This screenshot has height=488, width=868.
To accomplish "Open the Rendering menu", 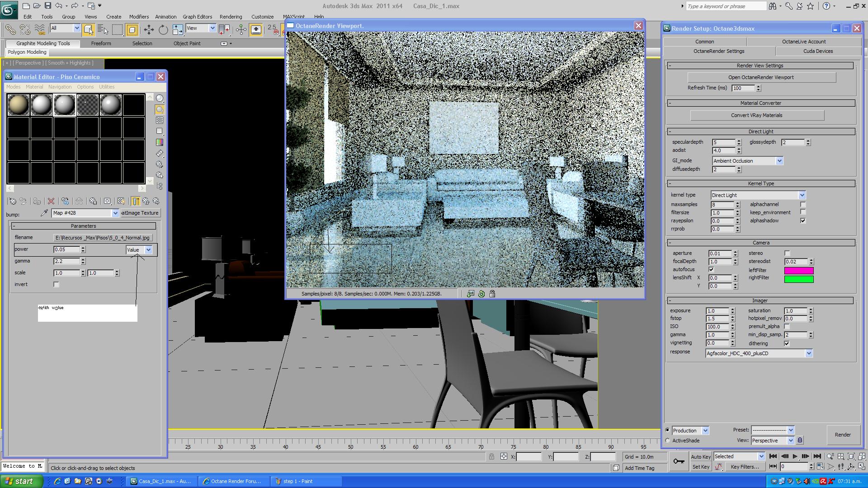I will click(231, 17).
